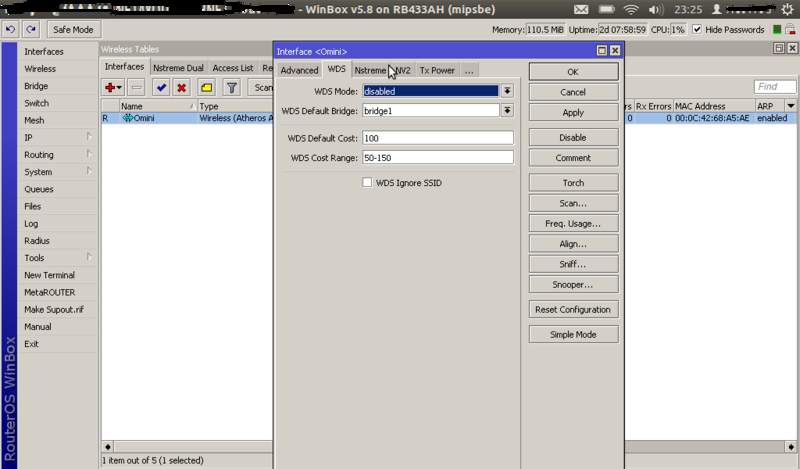Image resolution: width=800 pixels, height=469 pixels.
Task: Click the redo arrow icon
Action: [31, 30]
